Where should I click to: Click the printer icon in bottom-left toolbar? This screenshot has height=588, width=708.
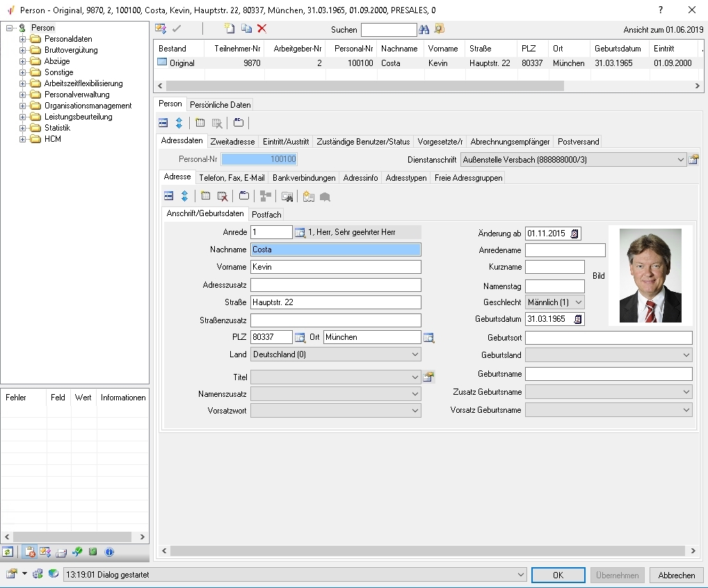pyautogui.click(x=61, y=552)
